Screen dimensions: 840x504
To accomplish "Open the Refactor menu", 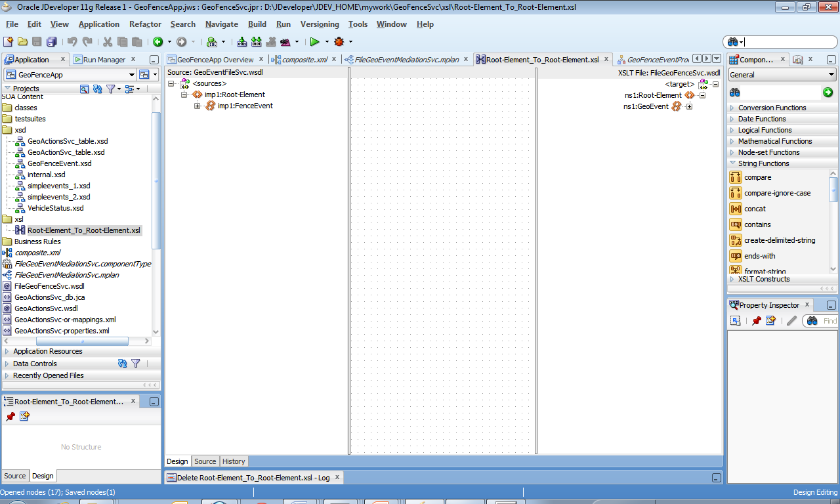I will pyautogui.click(x=144, y=24).
